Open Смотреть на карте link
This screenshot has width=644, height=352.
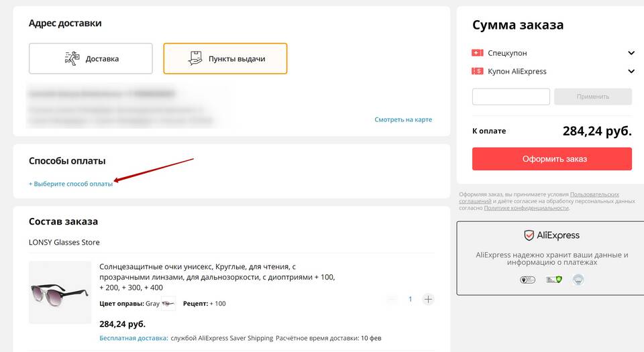403,119
